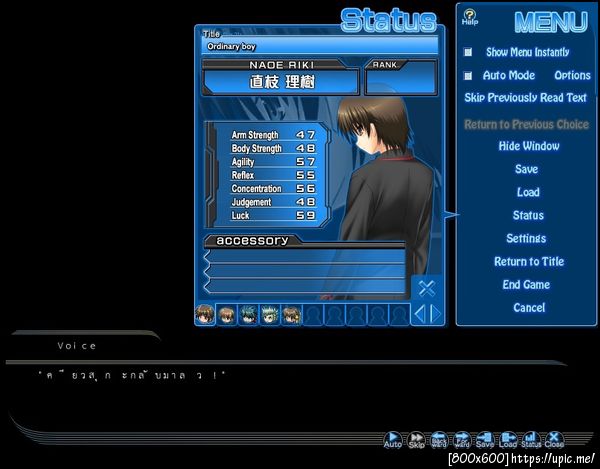This screenshot has width=600, height=469.
Task: Click the Skip icon in bottom toolbar
Action: point(416,440)
